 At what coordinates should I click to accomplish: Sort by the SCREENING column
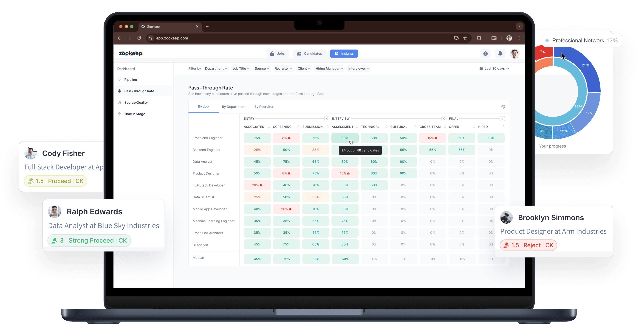298,127
